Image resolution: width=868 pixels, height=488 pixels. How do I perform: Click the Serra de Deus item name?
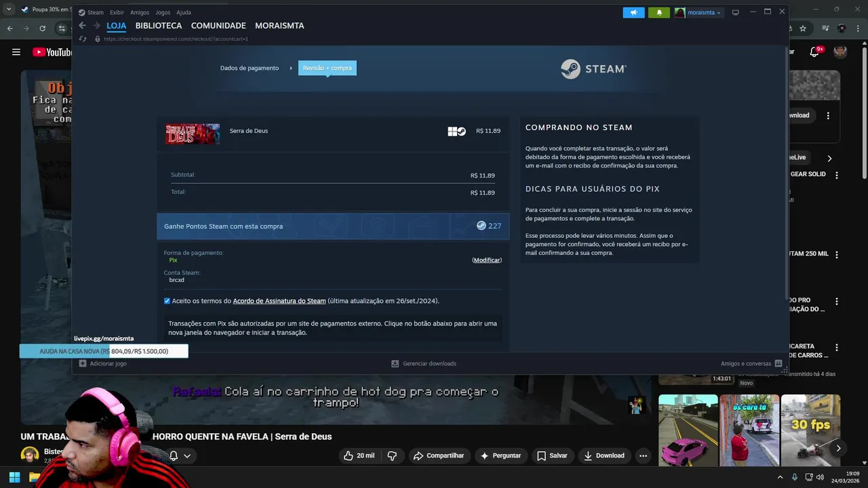coord(249,131)
